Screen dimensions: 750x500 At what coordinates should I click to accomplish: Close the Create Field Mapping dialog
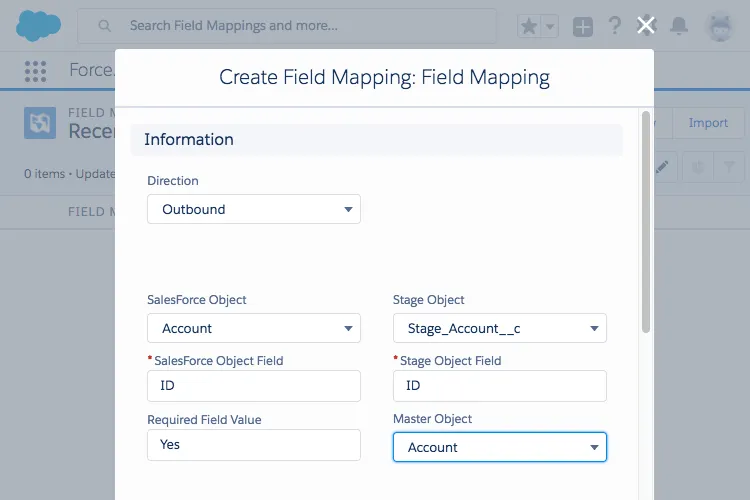pyautogui.click(x=646, y=25)
